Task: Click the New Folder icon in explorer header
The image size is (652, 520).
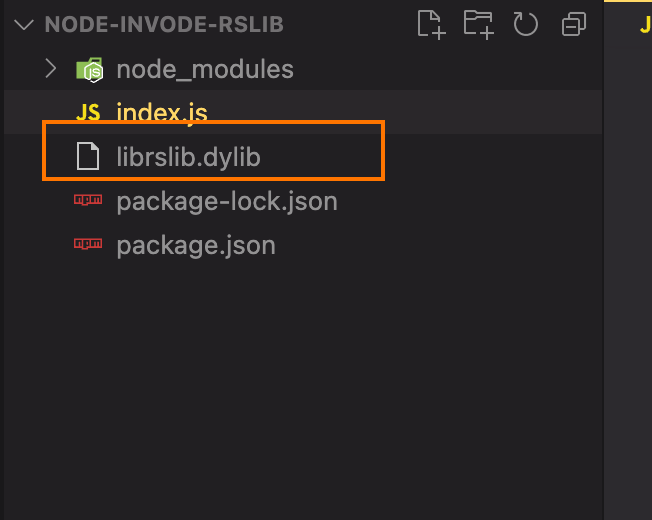Action: coord(479,25)
